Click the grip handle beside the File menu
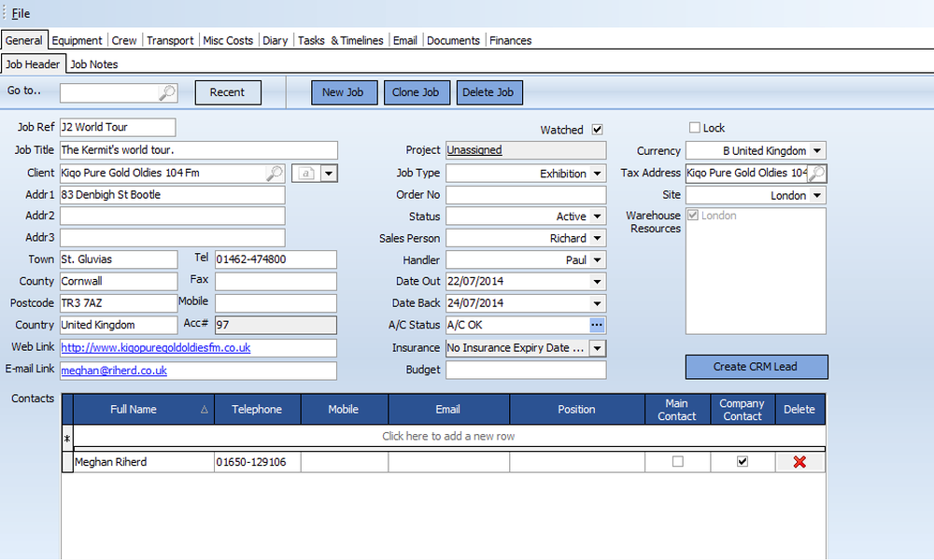Image resolution: width=934 pixels, height=560 pixels. (5, 13)
